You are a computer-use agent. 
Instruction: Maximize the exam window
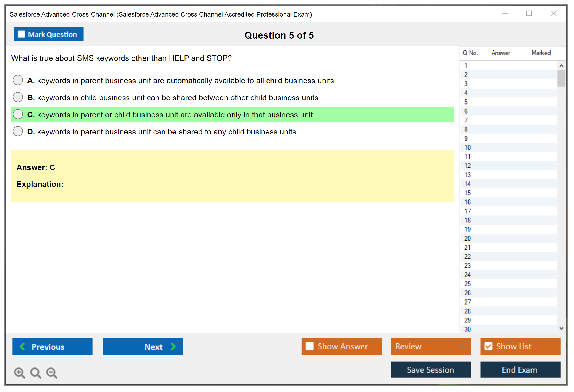[x=529, y=14]
